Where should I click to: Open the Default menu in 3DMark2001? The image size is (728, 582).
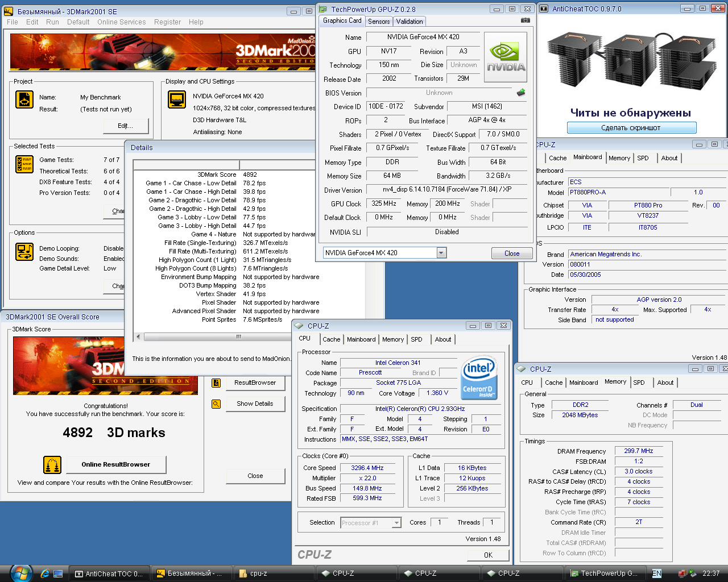point(78,22)
